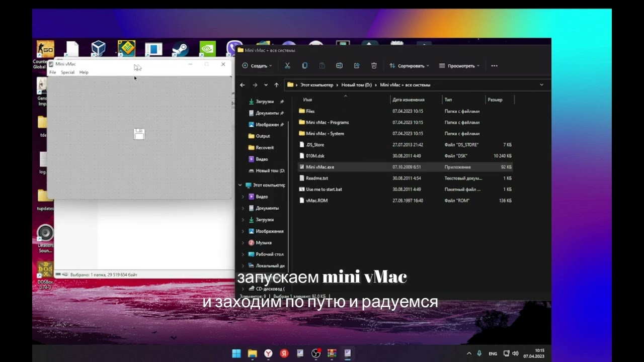This screenshot has width=644, height=362.
Task: Expand Изображения under Этот компьютер
Action: coord(243,231)
